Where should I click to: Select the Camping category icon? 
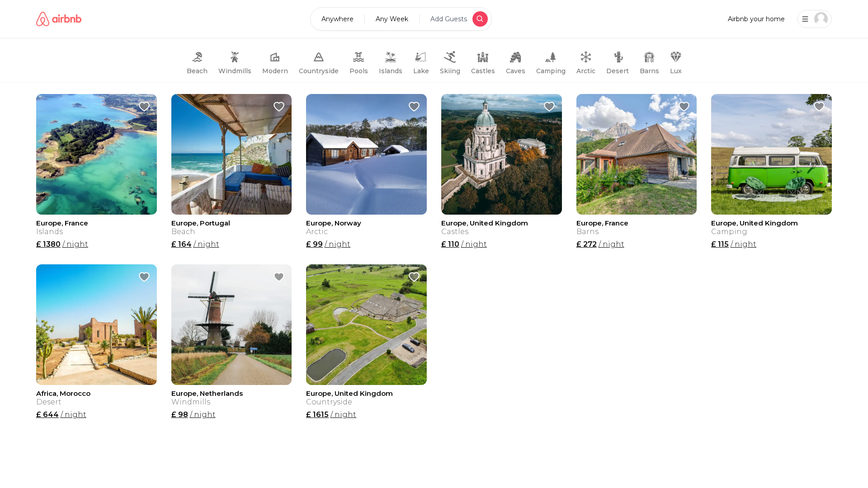[x=551, y=57]
